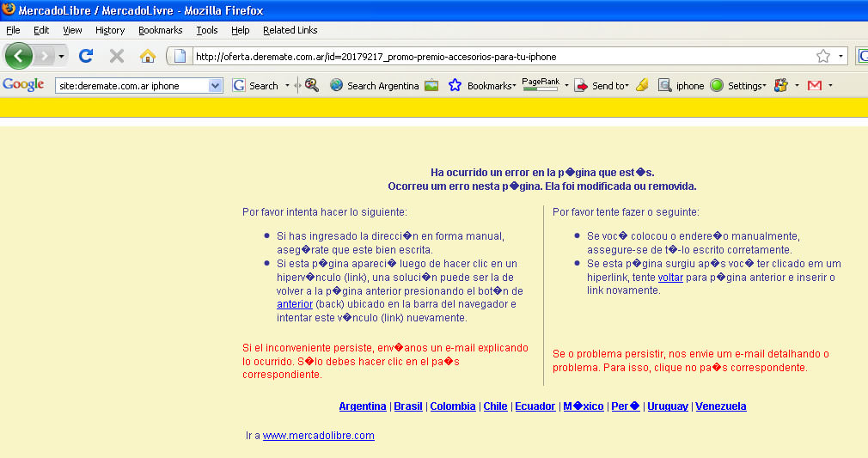This screenshot has width=868, height=458.
Task: Open the dropdown arrow after PageRank
Action: coord(566,86)
